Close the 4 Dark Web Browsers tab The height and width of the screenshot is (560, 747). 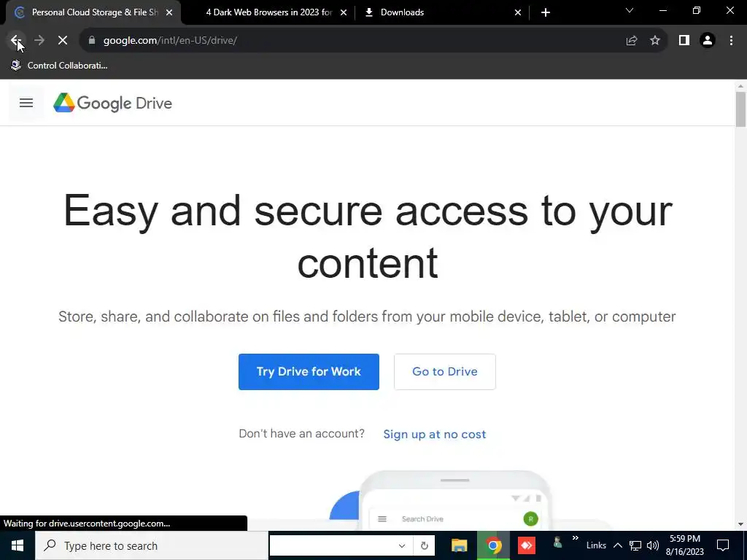(344, 12)
